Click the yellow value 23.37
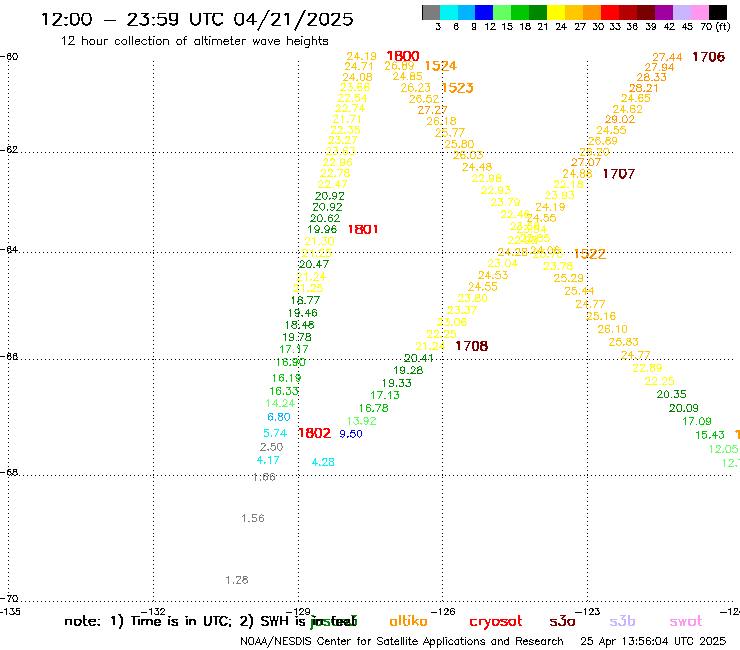The image size is (740, 650). (462, 310)
